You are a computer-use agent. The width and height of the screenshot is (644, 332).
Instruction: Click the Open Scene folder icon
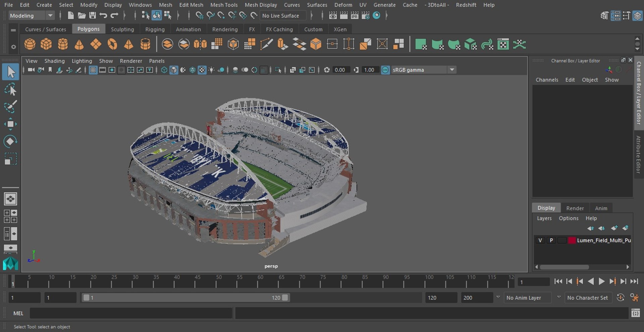point(82,15)
